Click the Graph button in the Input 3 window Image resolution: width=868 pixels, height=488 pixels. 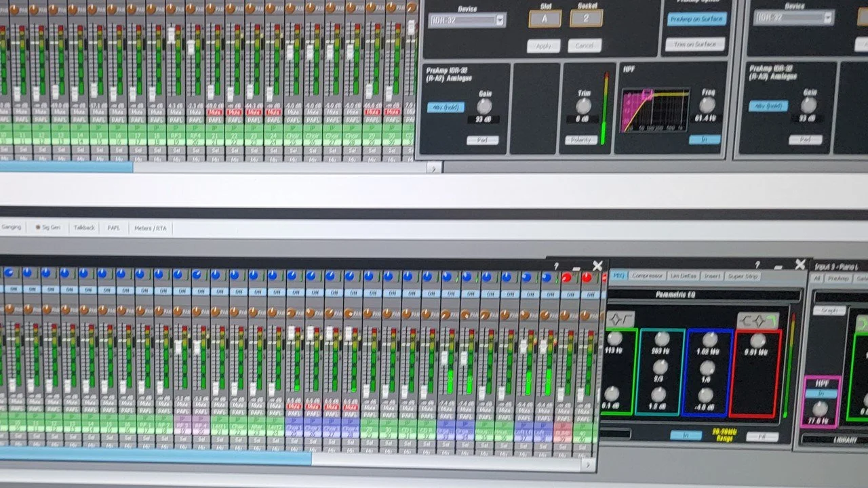tap(829, 310)
